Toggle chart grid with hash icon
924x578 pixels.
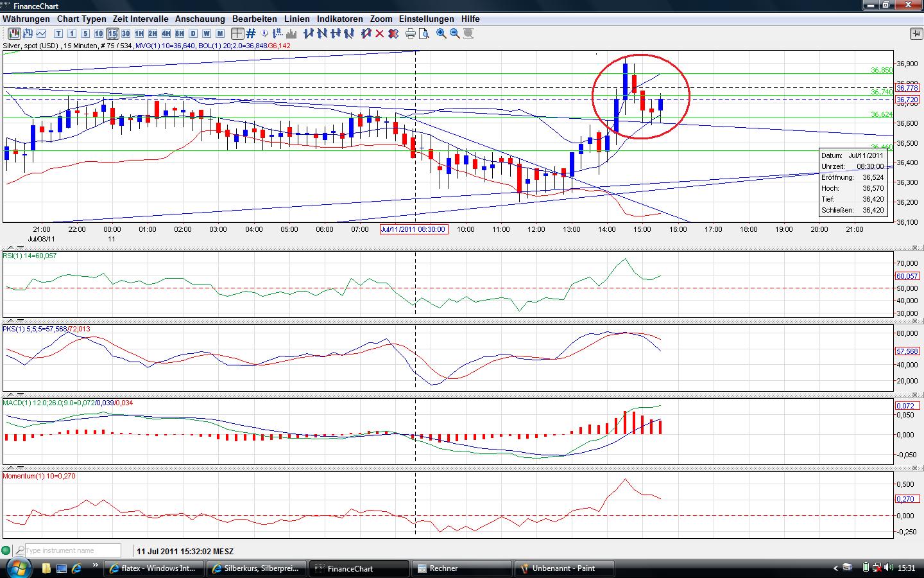pos(251,33)
